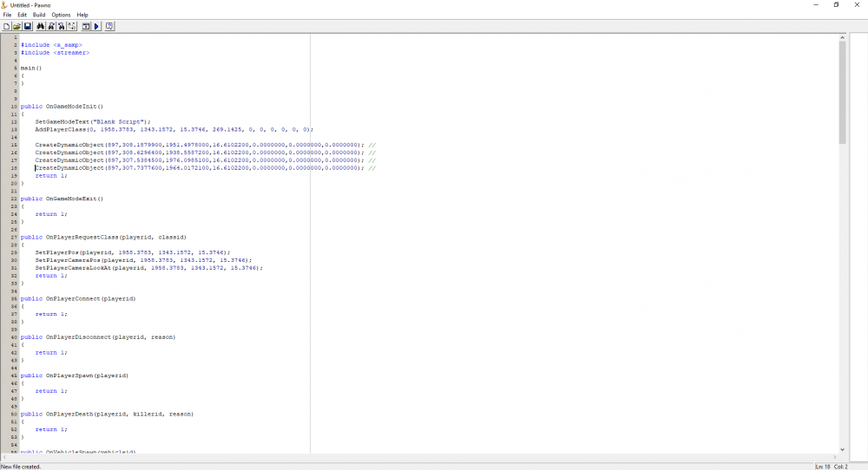Click the SetGameModeText("Blank Script") line

pos(93,121)
